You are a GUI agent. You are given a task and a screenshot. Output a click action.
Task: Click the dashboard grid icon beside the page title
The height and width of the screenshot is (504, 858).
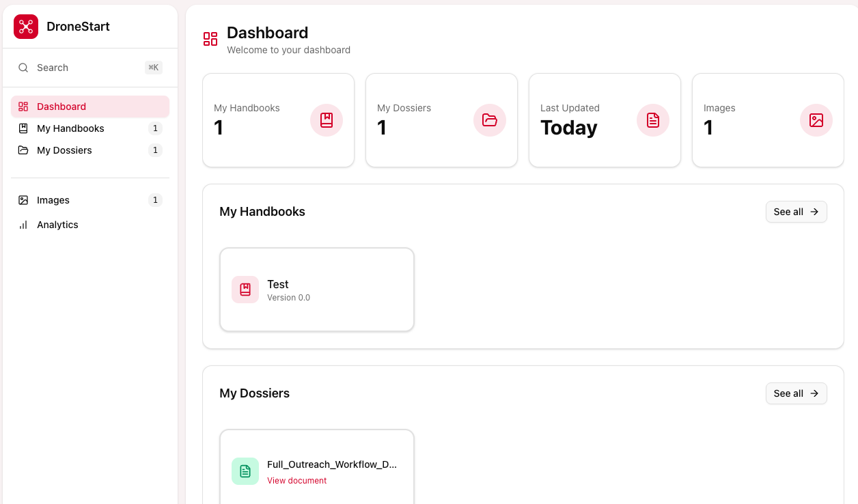pos(210,39)
